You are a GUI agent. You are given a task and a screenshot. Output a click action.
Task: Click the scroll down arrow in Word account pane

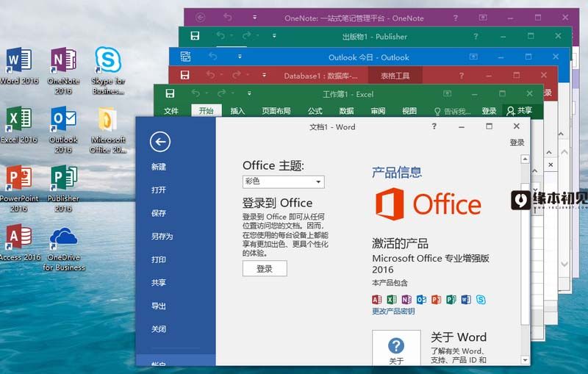[x=525, y=360]
